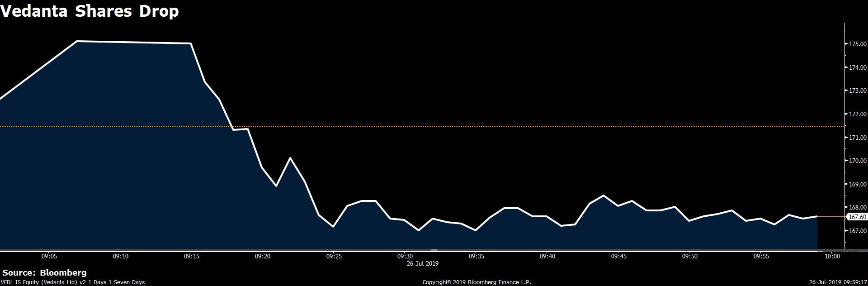
Task: Click the Bloomberg Finance copyright notice
Action: [476, 282]
